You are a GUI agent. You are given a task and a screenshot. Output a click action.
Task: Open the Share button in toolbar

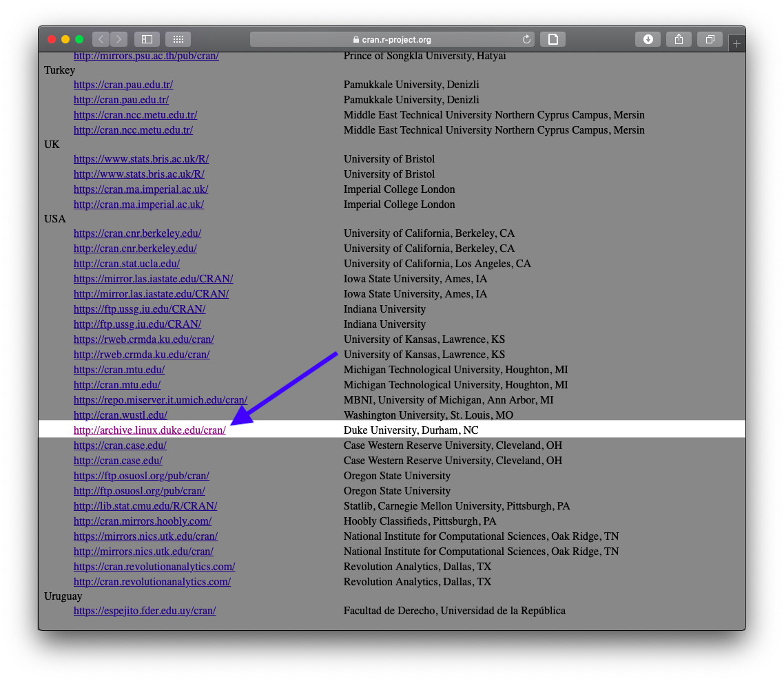click(679, 39)
